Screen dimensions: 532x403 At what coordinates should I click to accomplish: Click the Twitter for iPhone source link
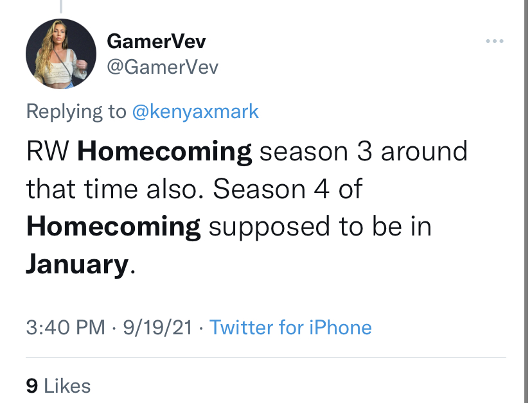click(x=291, y=327)
